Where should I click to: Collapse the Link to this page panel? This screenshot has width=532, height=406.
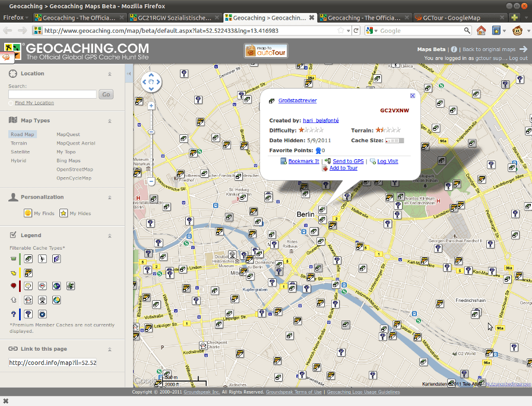click(110, 349)
